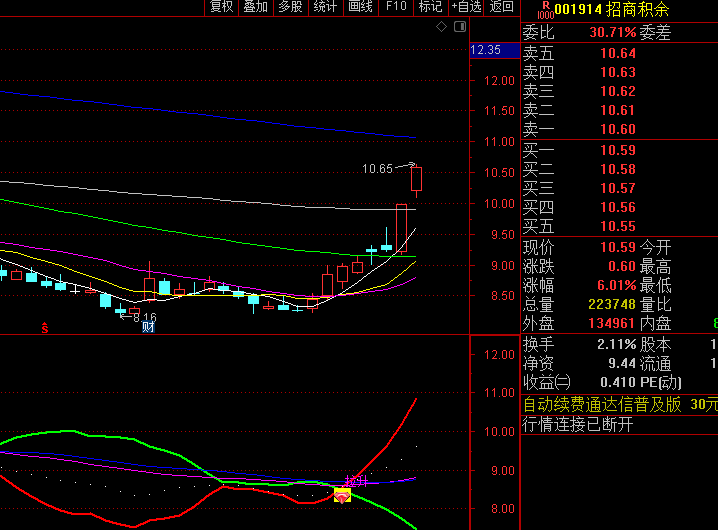The width and height of the screenshot is (718, 530).
Task: Activate the 画线 drawing tool
Action: coord(361,7)
